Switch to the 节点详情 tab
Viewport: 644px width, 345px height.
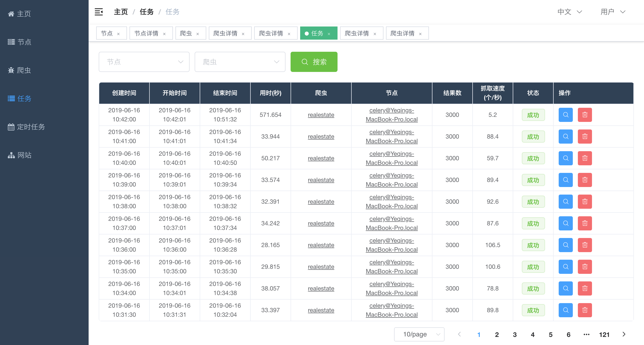click(x=146, y=33)
